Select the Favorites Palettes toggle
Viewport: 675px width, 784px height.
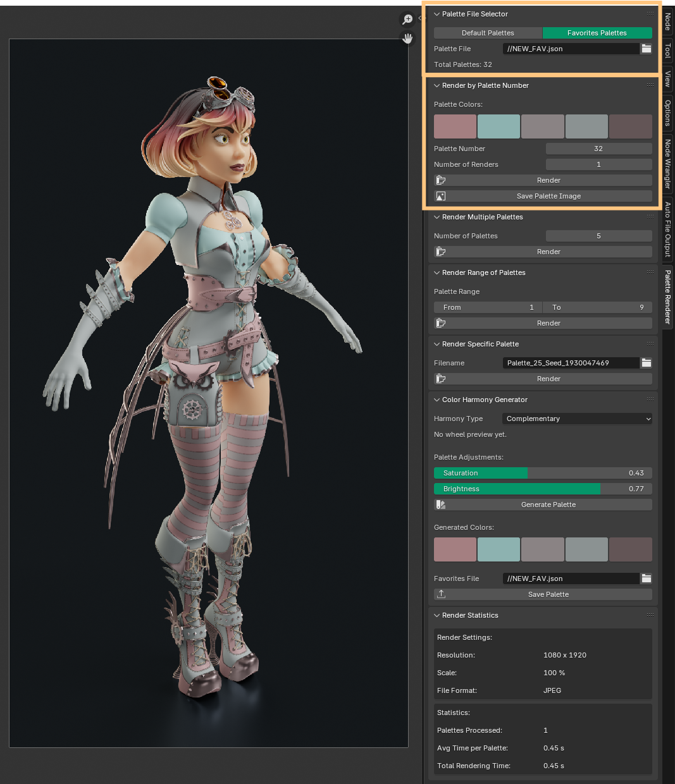point(597,33)
